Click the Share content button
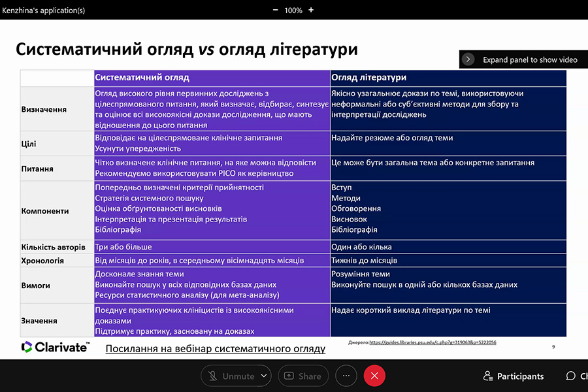The height and width of the screenshot is (392, 588). 303,376
